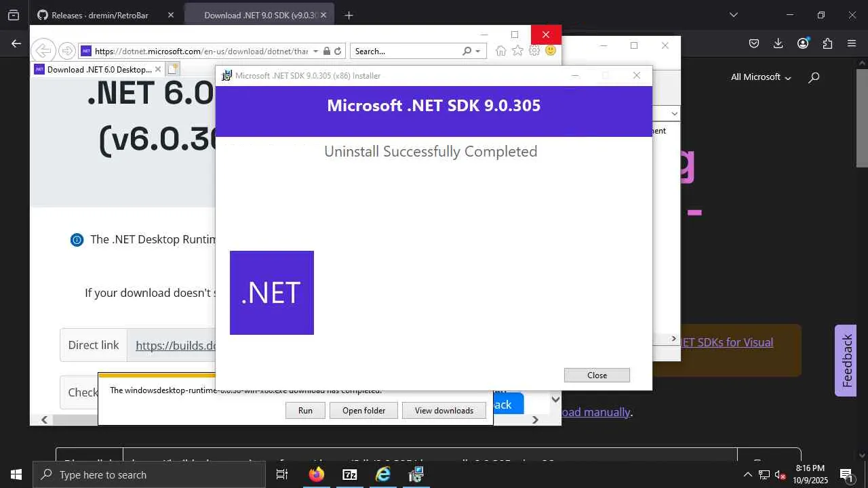
Task: Open the network tray icon
Action: 764,474
